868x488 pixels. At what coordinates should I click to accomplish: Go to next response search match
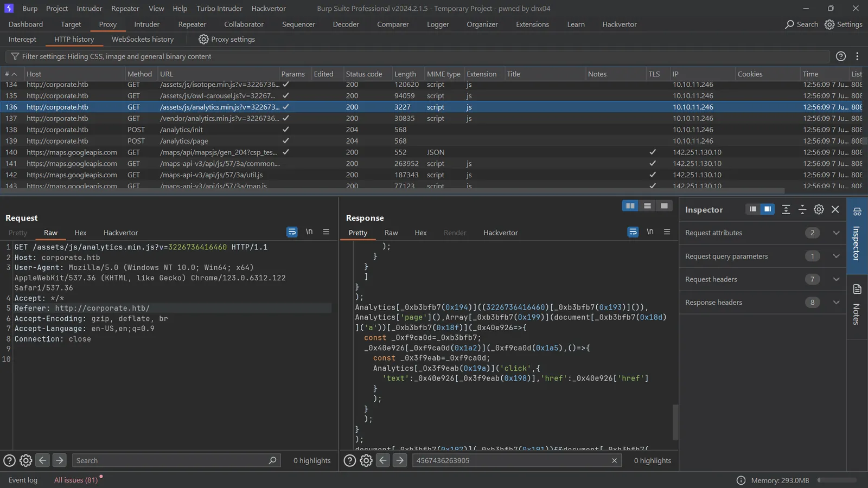click(x=400, y=460)
